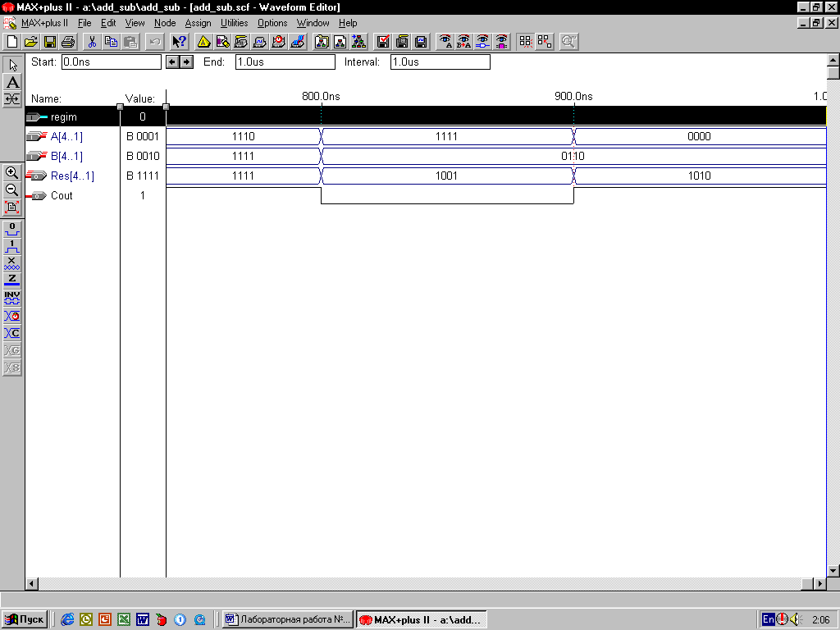Select the waveform editing tool
This screenshot has width=840, height=630.
click(x=12, y=99)
